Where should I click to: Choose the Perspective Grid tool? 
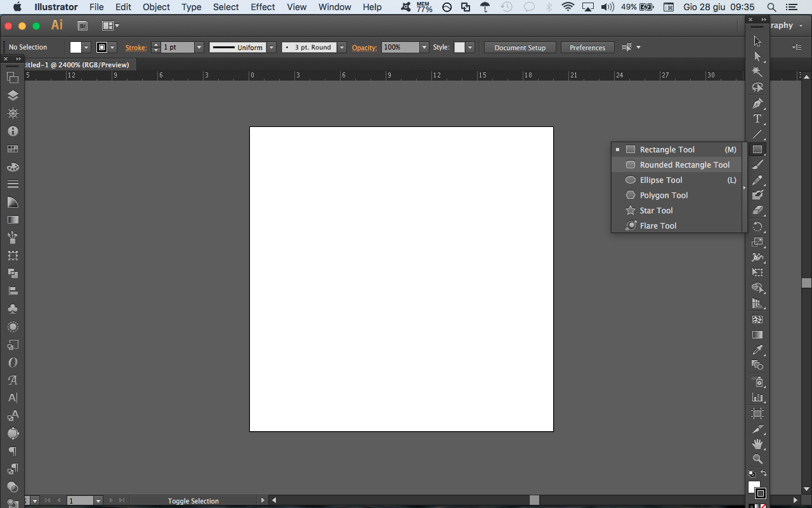pos(757,304)
